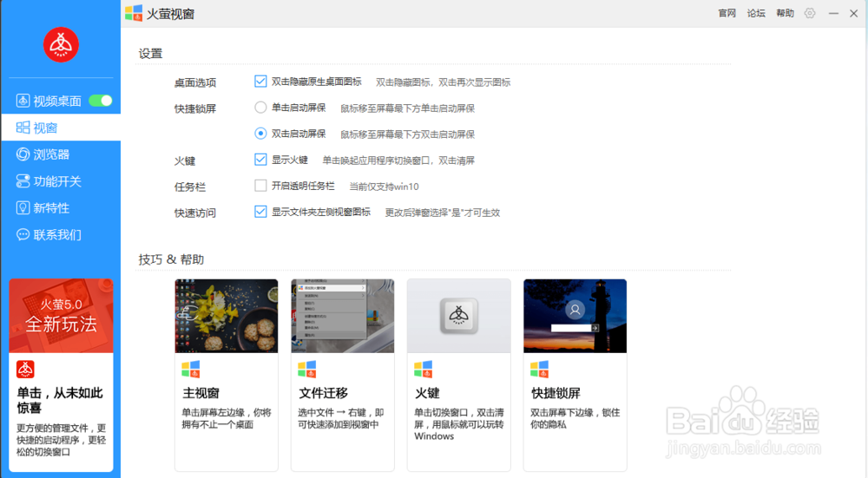Select 单击启动屏保 radio button
Image resolution: width=868 pixels, height=478 pixels.
tap(260, 108)
